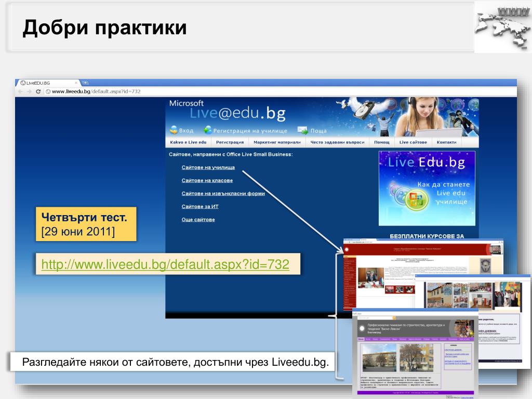Viewport: 532px width, 399px height.
Task: Click the Регистрация на училище icon
Action: [x=208, y=129]
